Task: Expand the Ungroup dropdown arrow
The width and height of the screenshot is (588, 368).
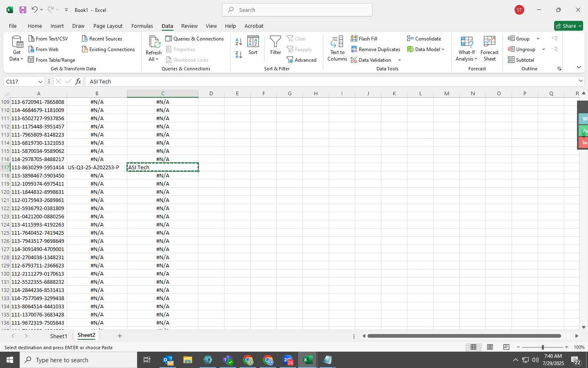Action: (x=543, y=49)
